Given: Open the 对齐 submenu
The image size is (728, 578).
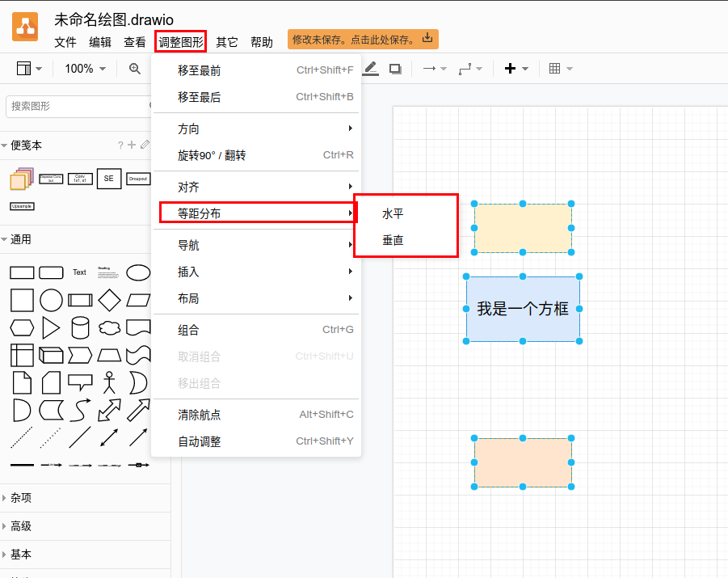Looking at the screenshot, I should click(x=256, y=188).
